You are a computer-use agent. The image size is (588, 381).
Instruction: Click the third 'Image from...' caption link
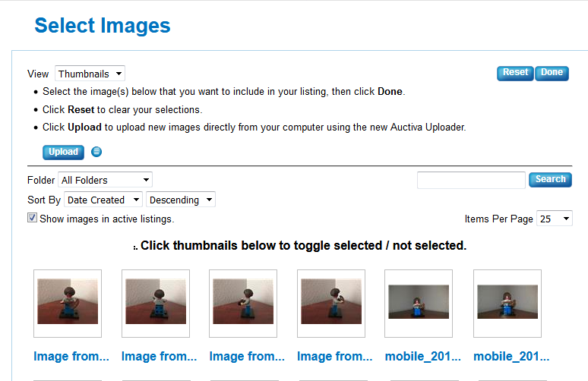tap(247, 356)
